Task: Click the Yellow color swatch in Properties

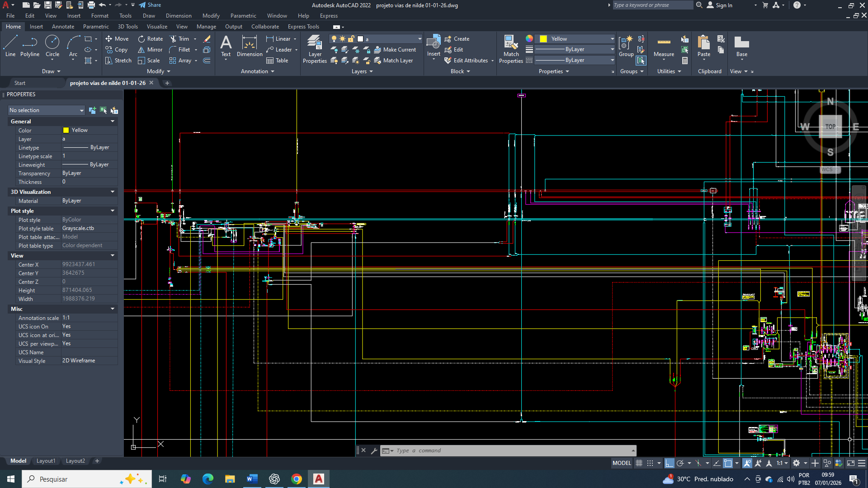Action: (x=66, y=130)
